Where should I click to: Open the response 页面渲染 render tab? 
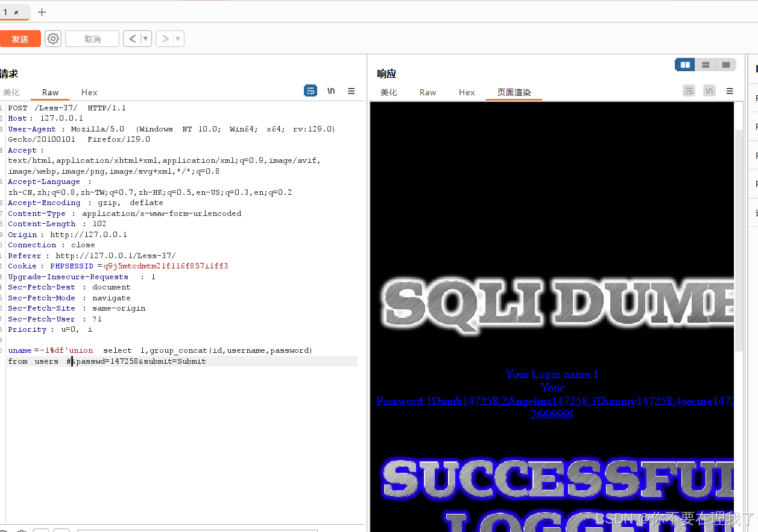(514, 92)
